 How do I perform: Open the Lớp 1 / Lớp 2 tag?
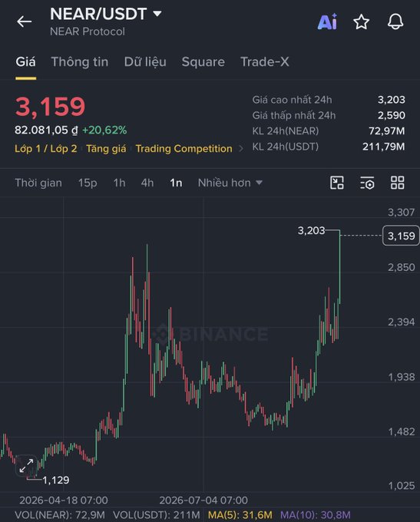[x=46, y=148]
